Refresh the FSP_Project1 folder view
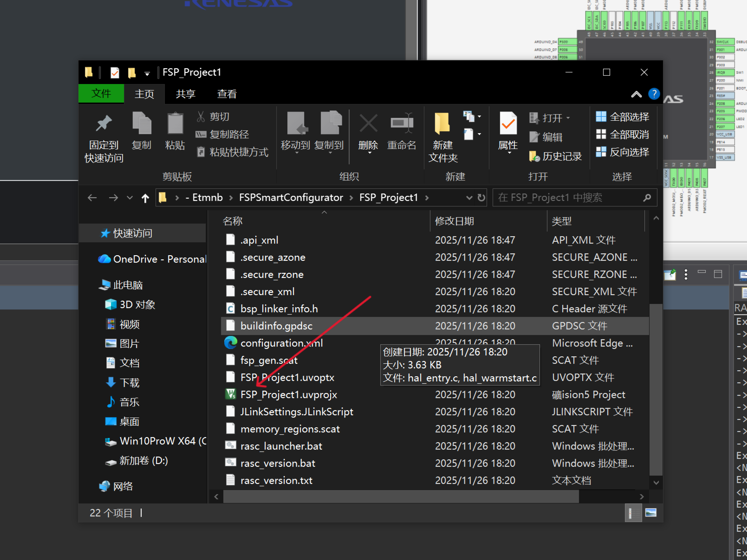Viewport: 747px width, 560px height. point(481,198)
